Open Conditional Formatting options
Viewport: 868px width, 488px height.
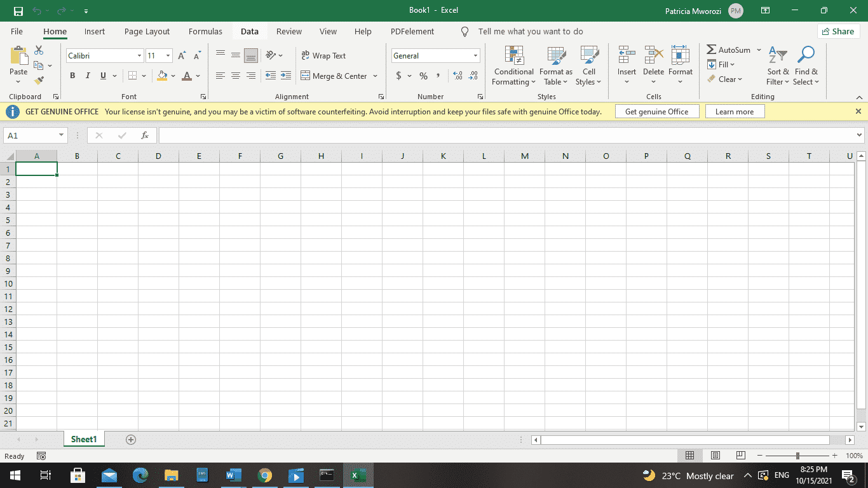513,65
